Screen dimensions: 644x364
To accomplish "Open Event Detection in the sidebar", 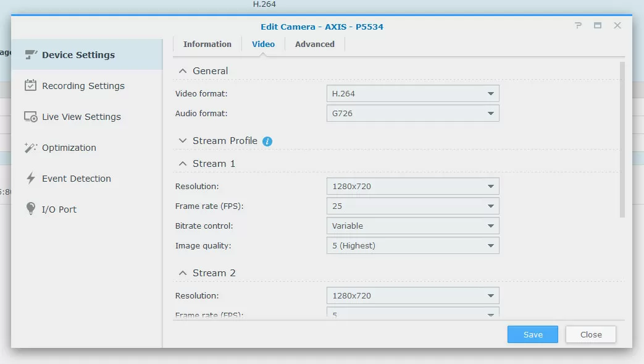I will (x=86, y=179).
